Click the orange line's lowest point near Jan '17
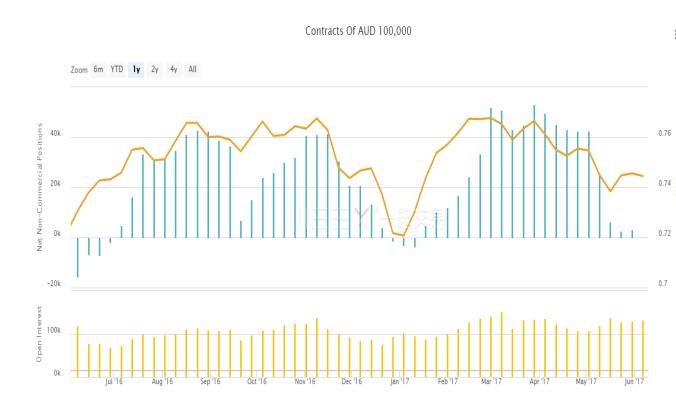Viewport: 676px width, 412px height. 403,236
